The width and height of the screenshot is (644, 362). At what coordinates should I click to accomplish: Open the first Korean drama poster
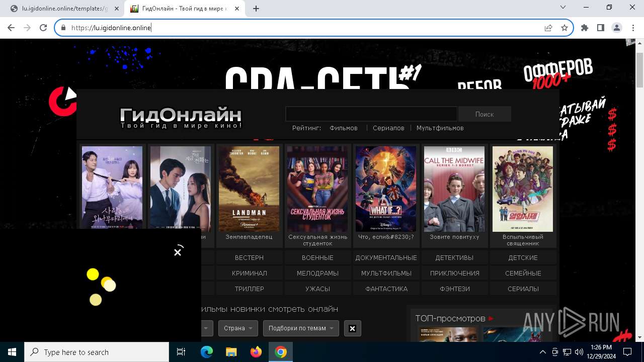click(112, 188)
